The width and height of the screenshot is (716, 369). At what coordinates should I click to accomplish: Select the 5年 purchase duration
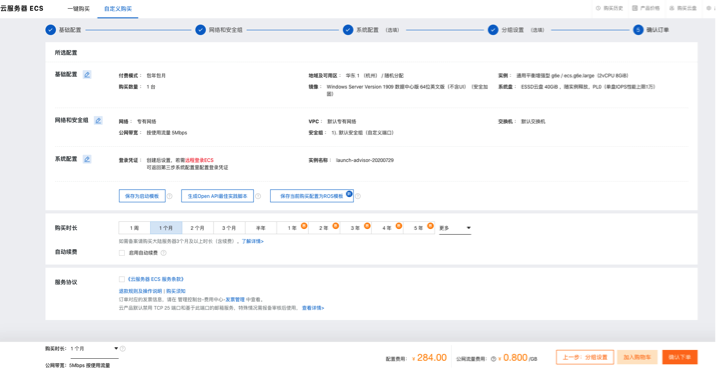[x=418, y=228]
